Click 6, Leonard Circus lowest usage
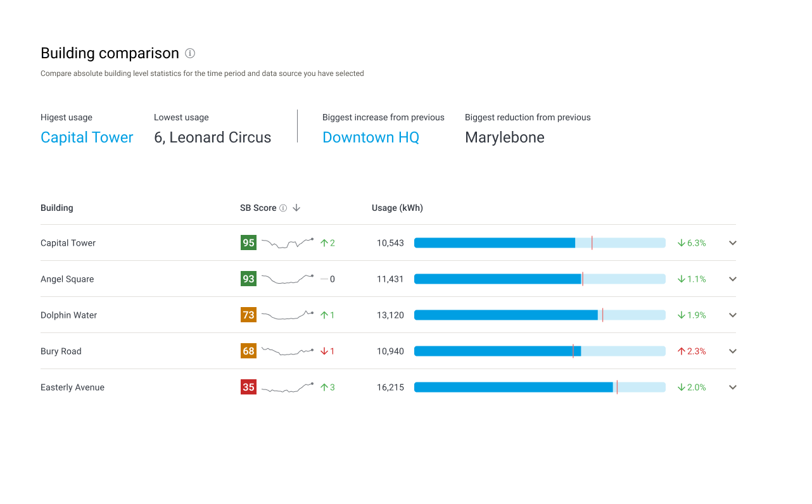812x504 pixels. pyautogui.click(x=212, y=137)
